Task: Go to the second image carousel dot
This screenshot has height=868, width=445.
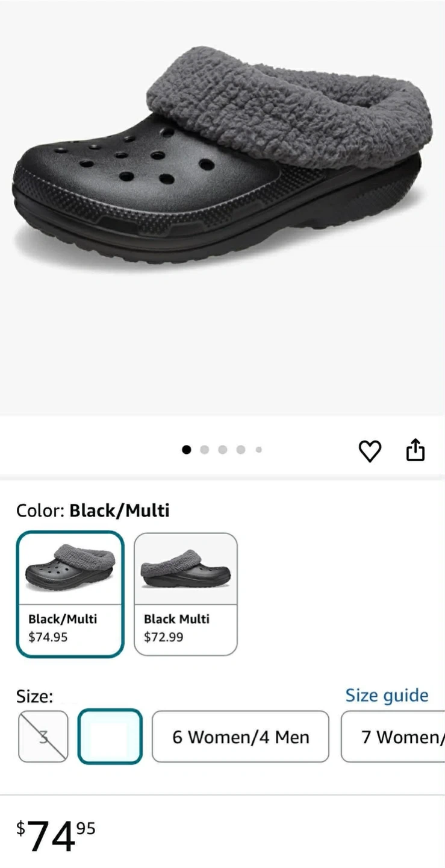Action: (x=204, y=450)
